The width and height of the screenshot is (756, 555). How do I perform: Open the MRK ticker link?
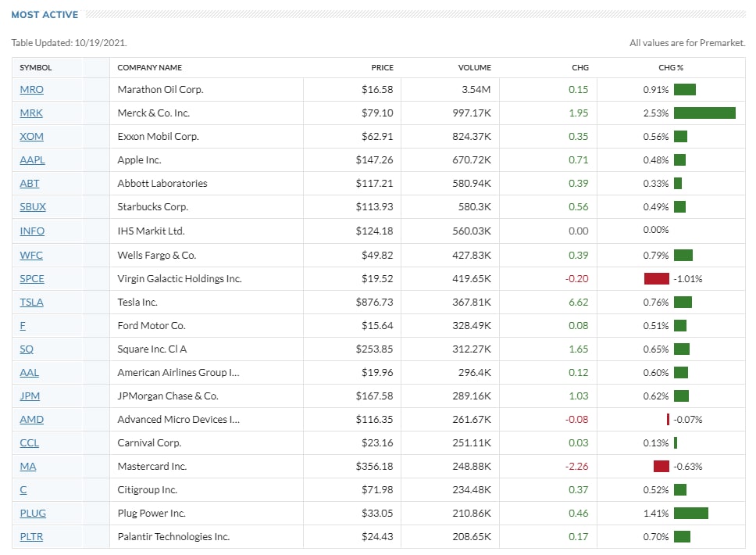point(31,113)
